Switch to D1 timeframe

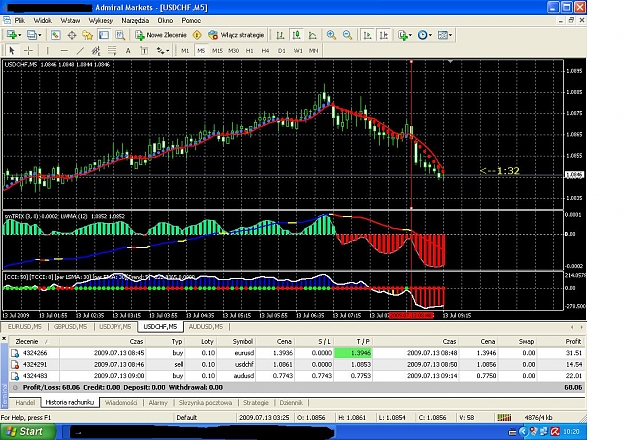[282, 51]
